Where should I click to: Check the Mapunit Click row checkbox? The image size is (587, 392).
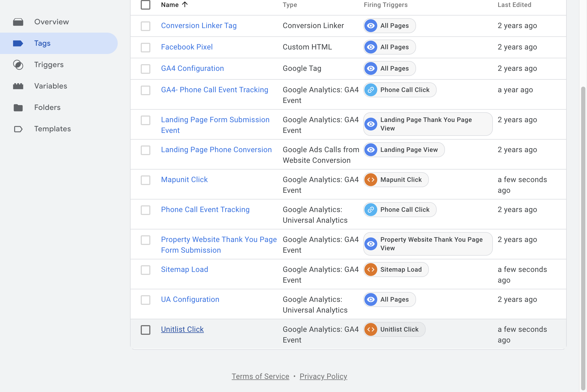click(146, 180)
